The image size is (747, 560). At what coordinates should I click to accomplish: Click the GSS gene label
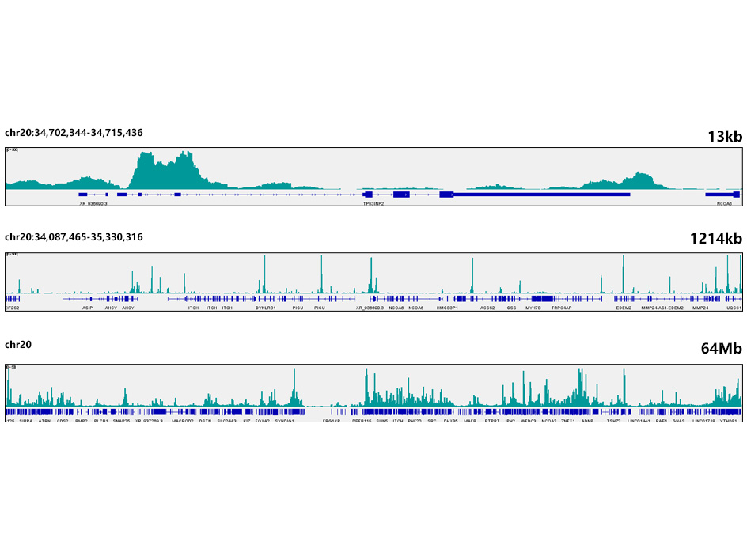[x=512, y=308]
